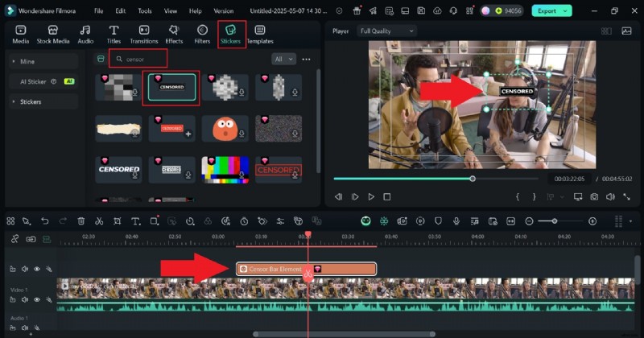Zoom out the timeline
The width and height of the screenshot is (644, 338).
click(529, 221)
